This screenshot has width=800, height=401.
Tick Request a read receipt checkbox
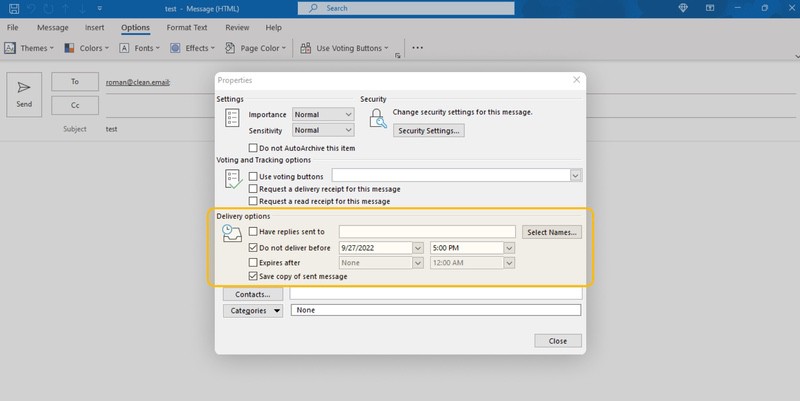click(253, 202)
